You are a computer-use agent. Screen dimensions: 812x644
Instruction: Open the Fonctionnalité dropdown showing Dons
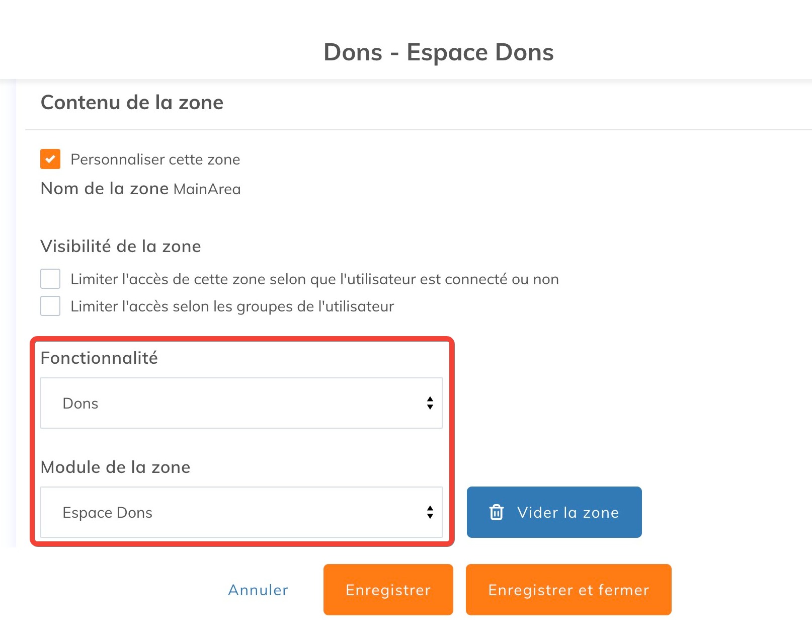[x=241, y=403]
